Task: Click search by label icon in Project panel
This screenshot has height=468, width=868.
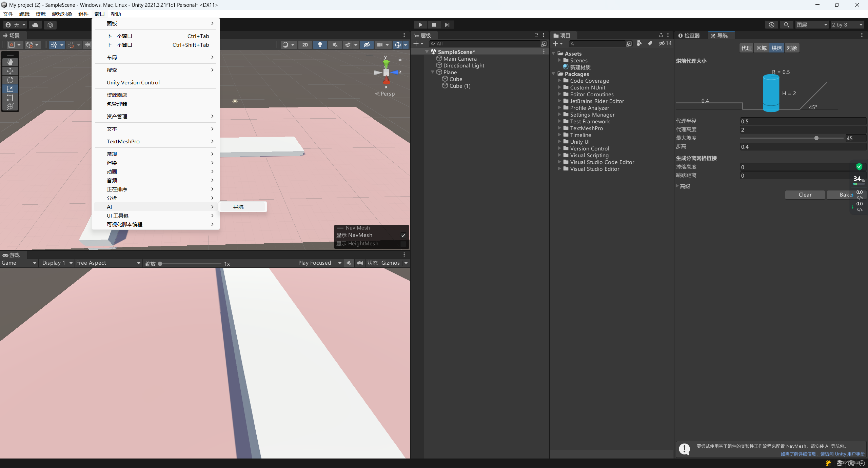Action: tap(650, 43)
